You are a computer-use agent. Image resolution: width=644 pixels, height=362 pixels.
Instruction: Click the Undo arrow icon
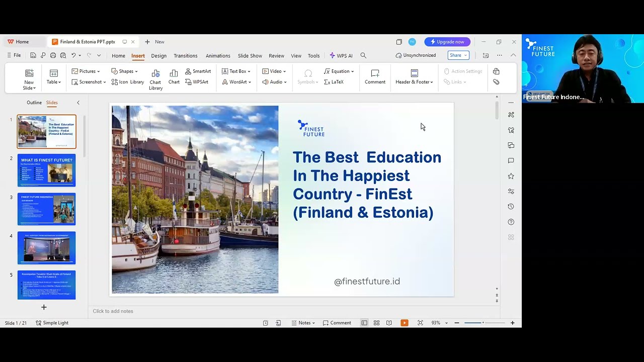point(73,55)
